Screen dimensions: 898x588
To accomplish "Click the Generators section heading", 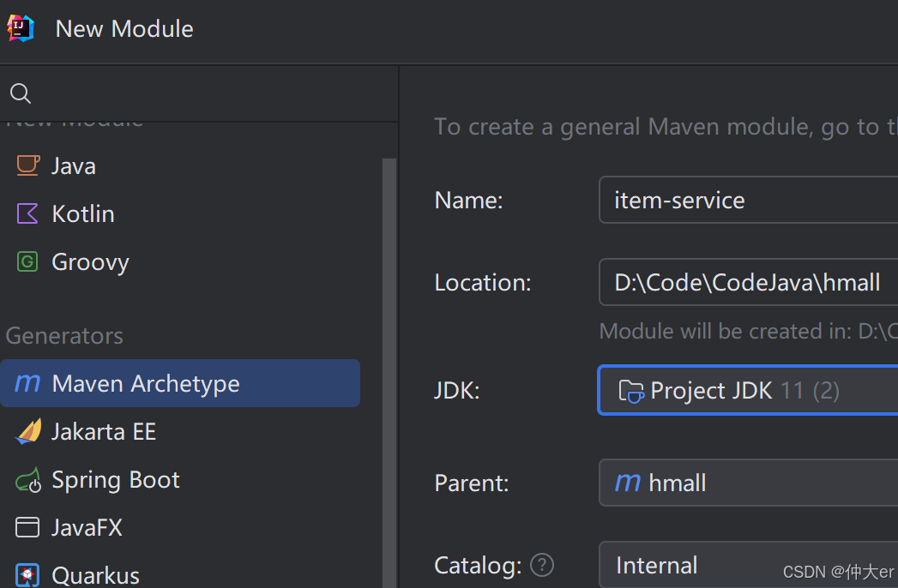I will click(64, 335).
